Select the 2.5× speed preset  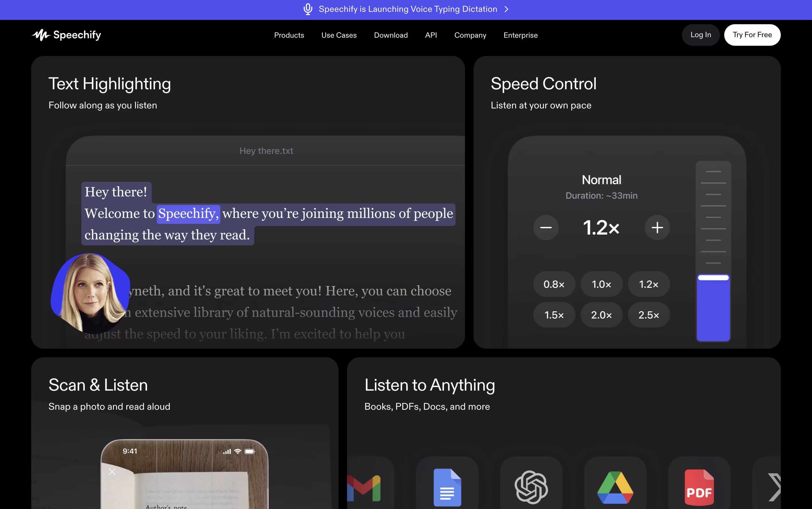[649, 315]
